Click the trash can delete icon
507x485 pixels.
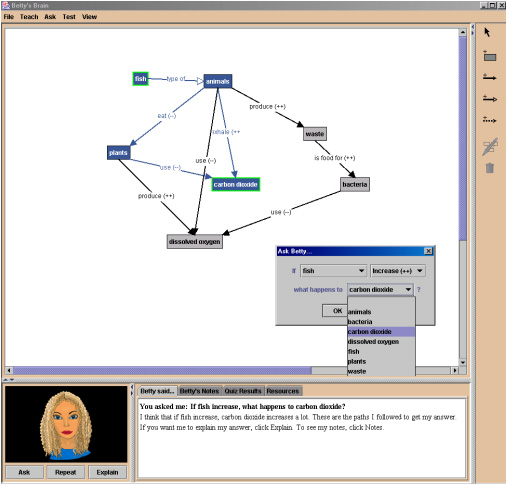click(489, 168)
